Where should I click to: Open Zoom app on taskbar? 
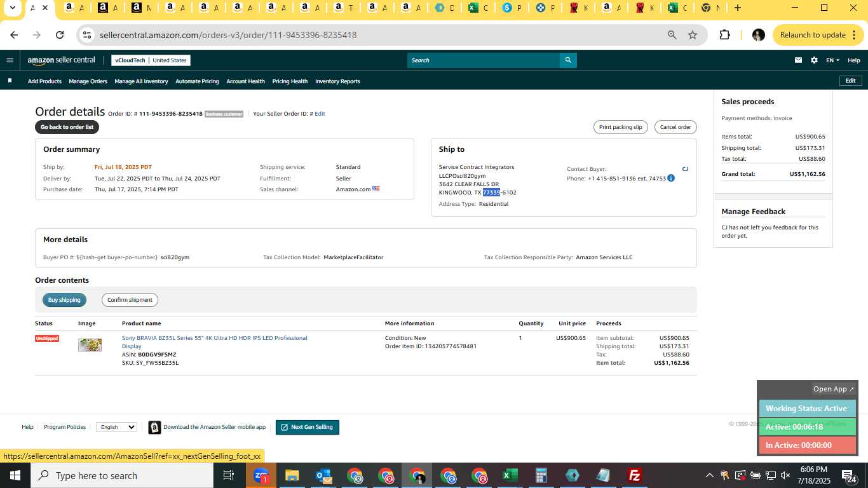(261, 475)
